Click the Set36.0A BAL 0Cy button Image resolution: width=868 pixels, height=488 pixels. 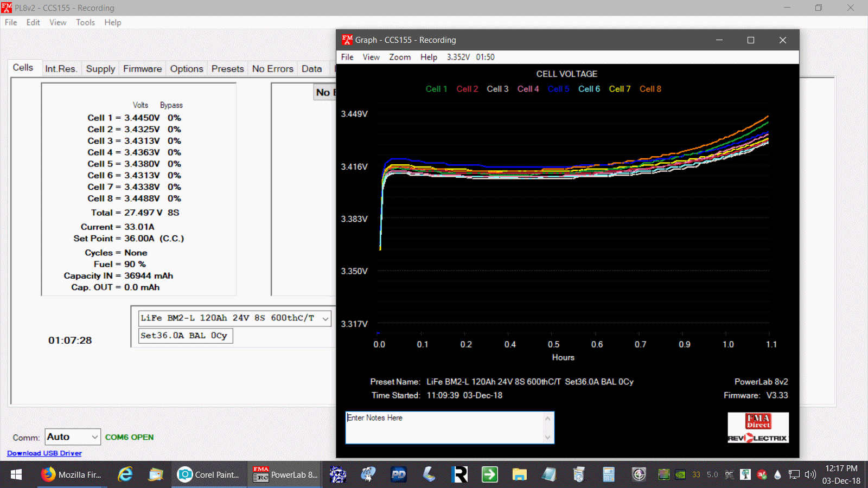click(x=184, y=336)
